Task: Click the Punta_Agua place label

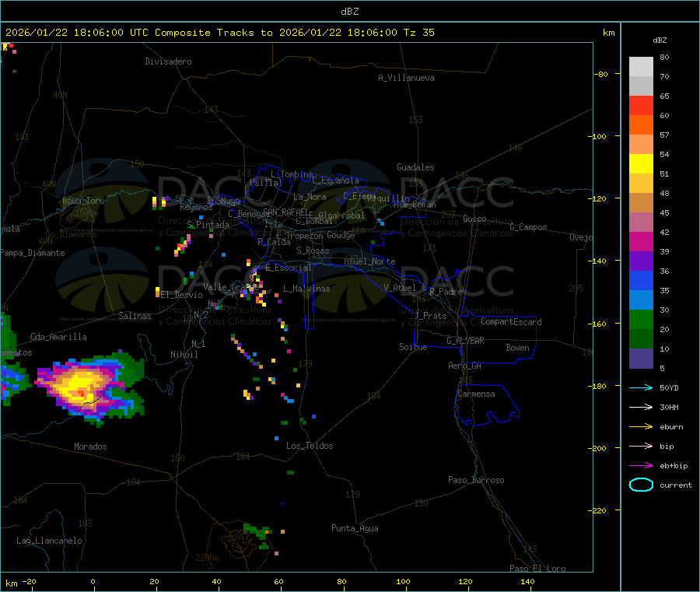Action: pos(355,528)
